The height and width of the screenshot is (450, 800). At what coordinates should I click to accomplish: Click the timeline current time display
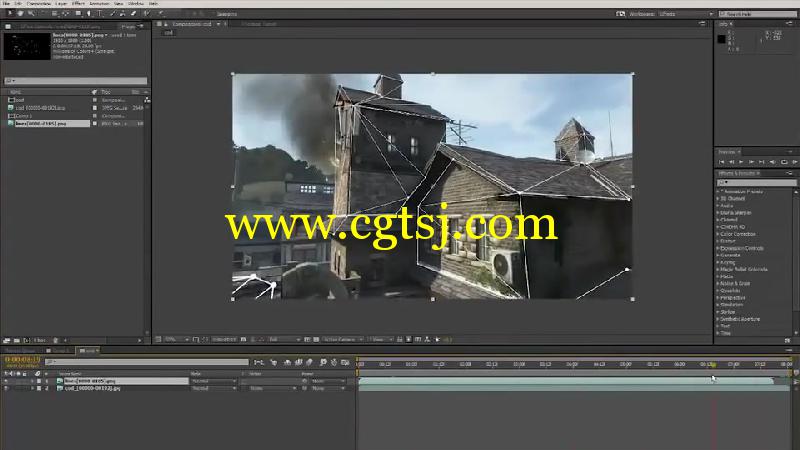click(22, 360)
